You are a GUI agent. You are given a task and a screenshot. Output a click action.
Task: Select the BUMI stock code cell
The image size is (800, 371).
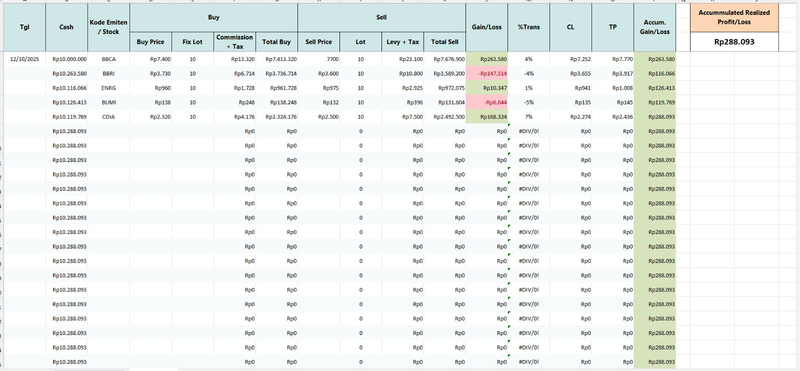click(108, 102)
